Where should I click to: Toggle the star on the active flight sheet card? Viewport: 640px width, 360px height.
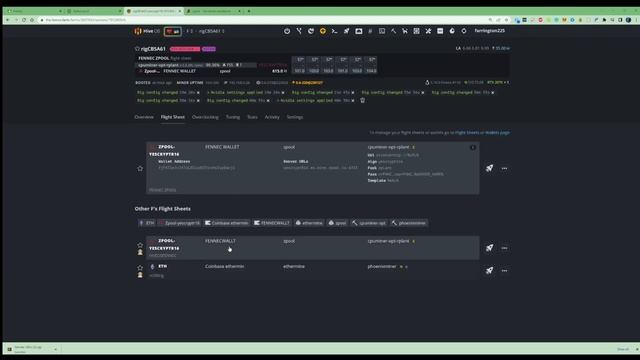click(140, 168)
